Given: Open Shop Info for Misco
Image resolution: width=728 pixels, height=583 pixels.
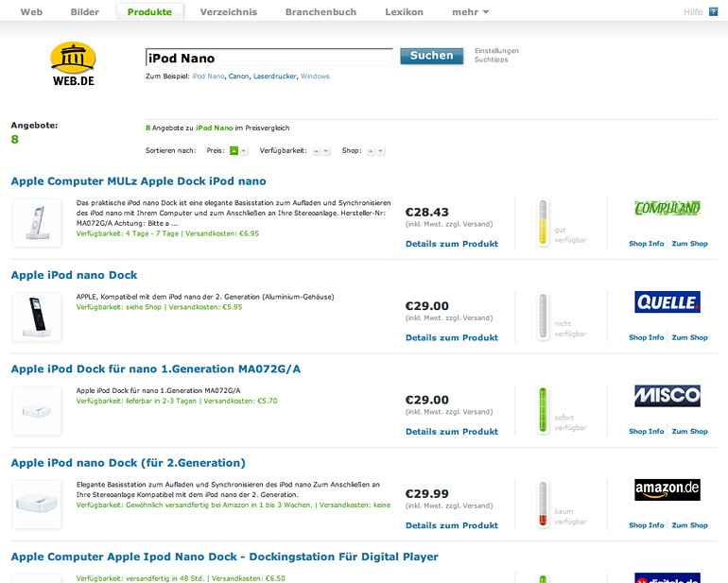Looking at the screenshot, I should click(x=647, y=431).
